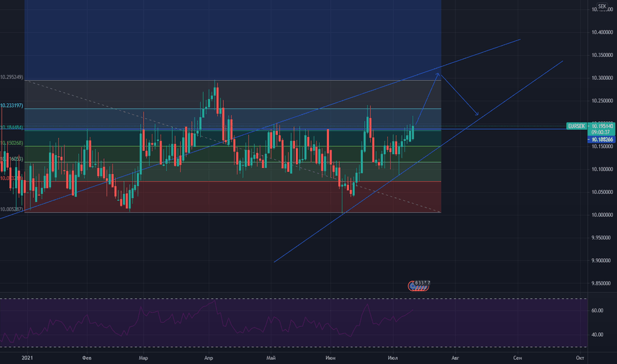Click the economic event marker icon below the chart
This screenshot has height=364, width=617.
[418, 286]
